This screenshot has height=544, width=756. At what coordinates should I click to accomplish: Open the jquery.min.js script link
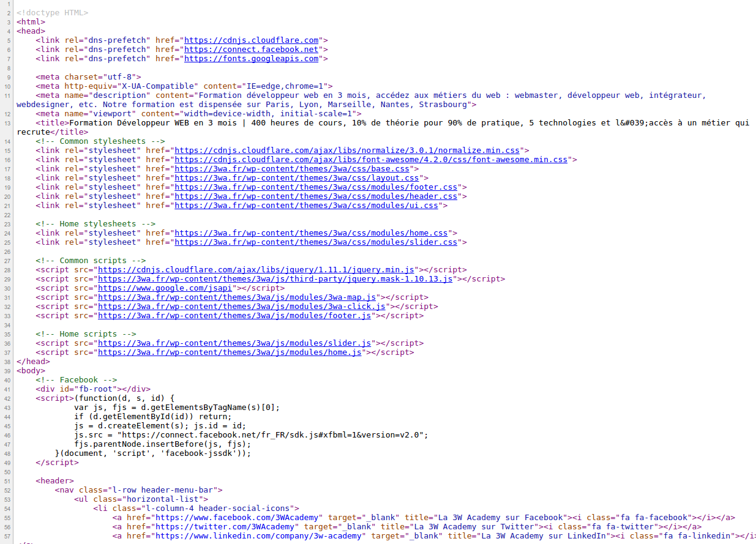coord(256,269)
